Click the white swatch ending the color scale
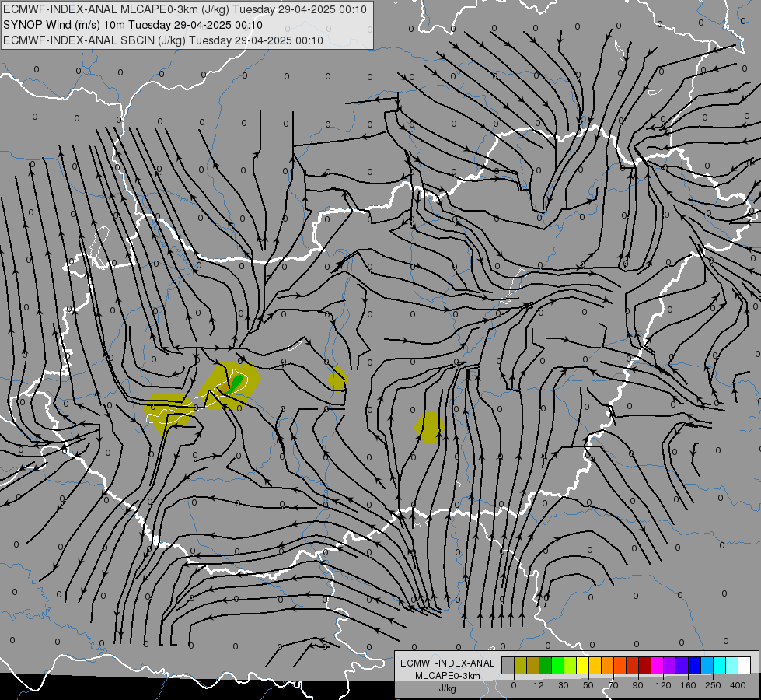This screenshot has width=761, height=700. pos(744,666)
